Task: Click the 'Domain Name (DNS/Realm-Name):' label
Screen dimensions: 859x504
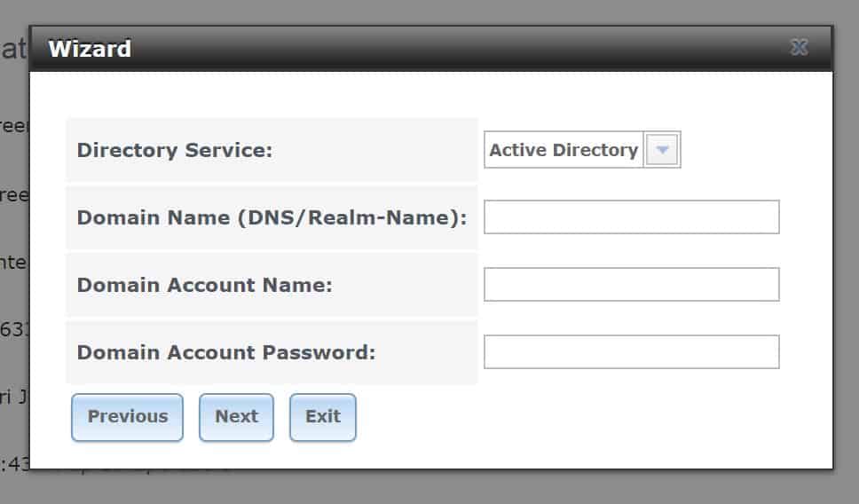Action: pyautogui.click(x=272, y=217)
